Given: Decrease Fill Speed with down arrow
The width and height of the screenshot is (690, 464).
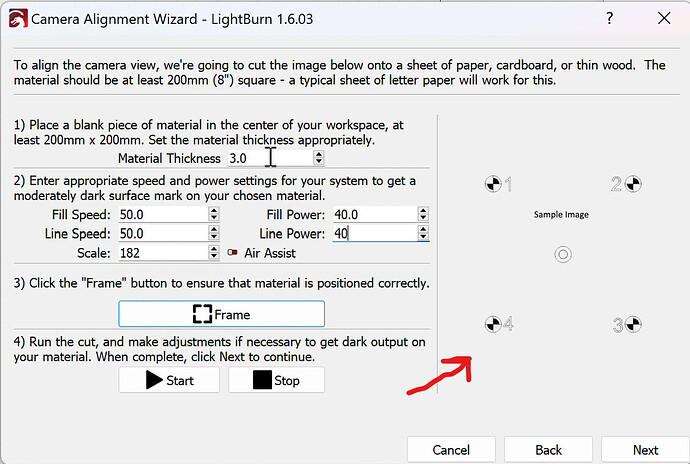Looking at the screenshot, I should point(214,218).
